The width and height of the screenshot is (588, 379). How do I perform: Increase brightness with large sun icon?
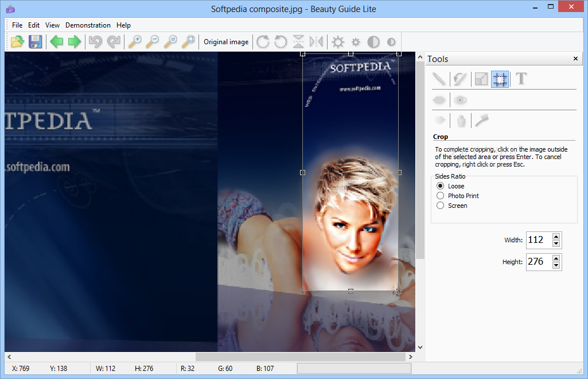pos(338,42)
